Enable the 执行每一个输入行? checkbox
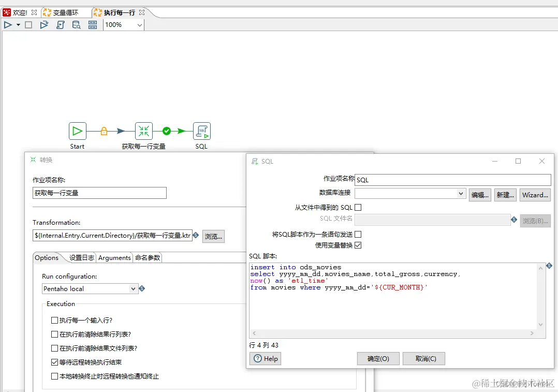Viewport: 558px width, 392px height. coord(54,321)
